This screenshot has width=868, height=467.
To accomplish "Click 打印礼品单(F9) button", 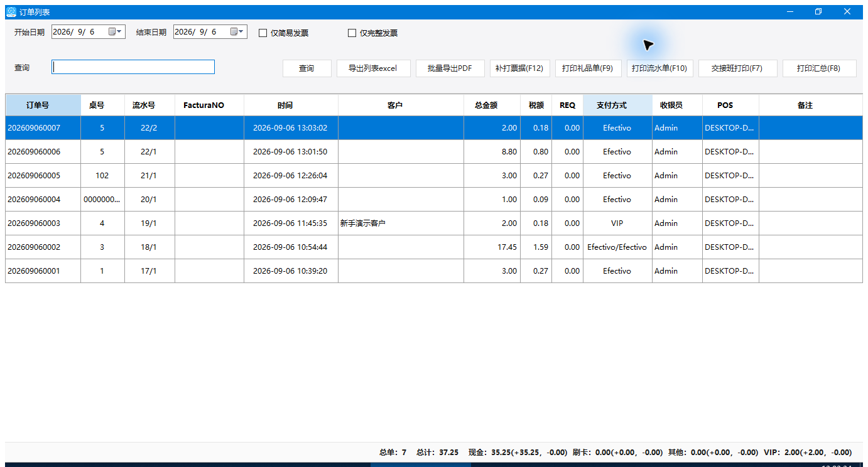I will click(x=588, y=68).
